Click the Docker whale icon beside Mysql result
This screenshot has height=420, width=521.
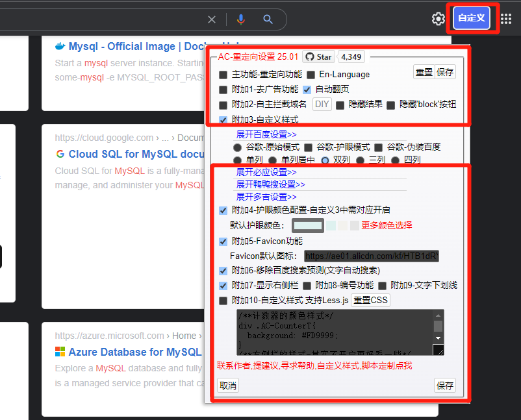60,46
